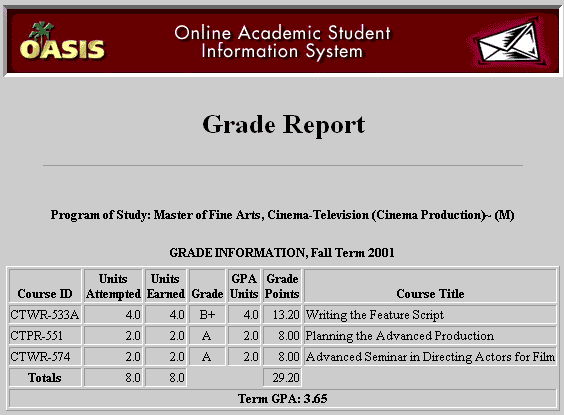The height and width of the screenshot is (415, 564).
Task: Click the A grade for CTWR-574
Action: pyautogui.click(x=207, y=356)
